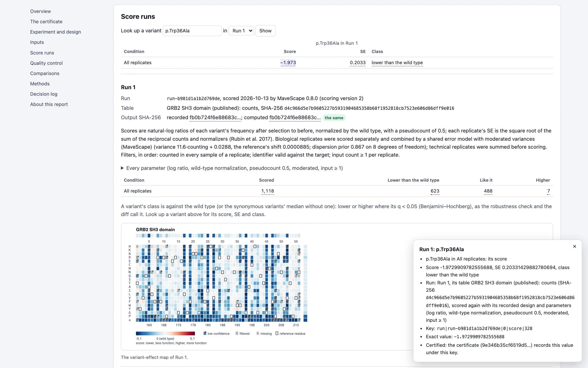Screen dimensions: 588x368
Task: Jump to Decision log
Action: 44,94
